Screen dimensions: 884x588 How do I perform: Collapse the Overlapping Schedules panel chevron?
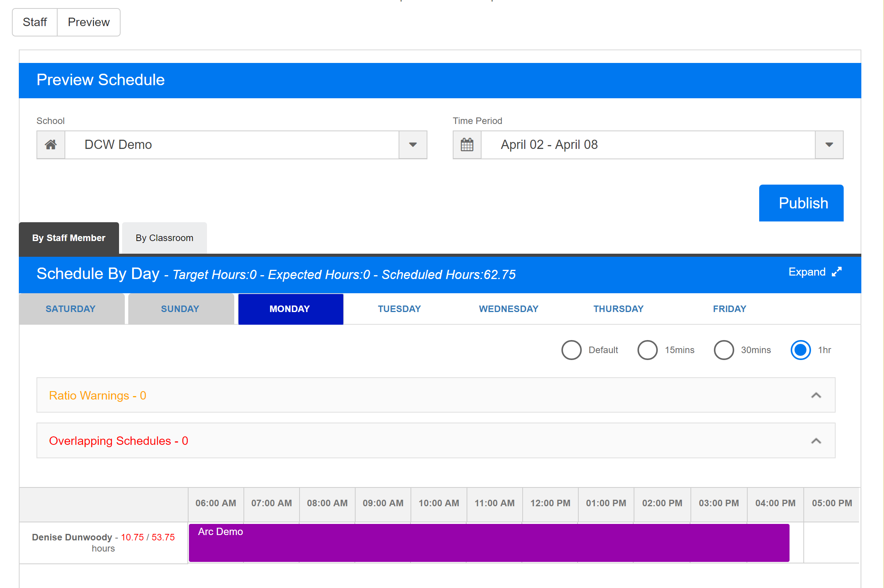(x=816, y=441)
